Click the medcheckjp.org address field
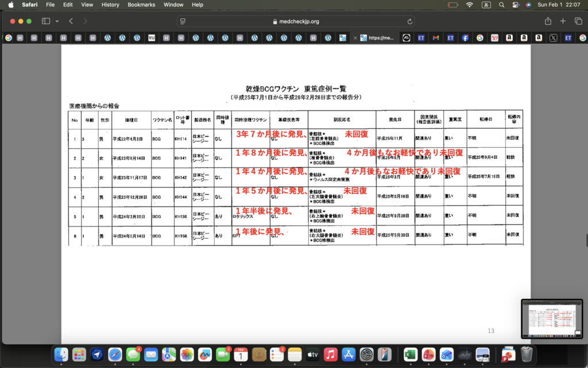Image resolution: width=588 pixels, height=368 pixels. [296, 21]
